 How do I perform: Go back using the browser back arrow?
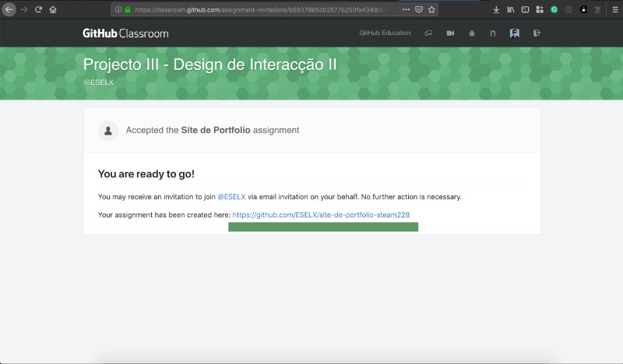click(x=9, y=9)
